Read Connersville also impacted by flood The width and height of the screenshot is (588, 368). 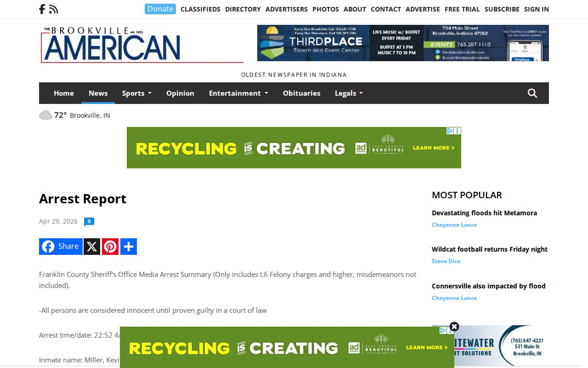(489, 286)
